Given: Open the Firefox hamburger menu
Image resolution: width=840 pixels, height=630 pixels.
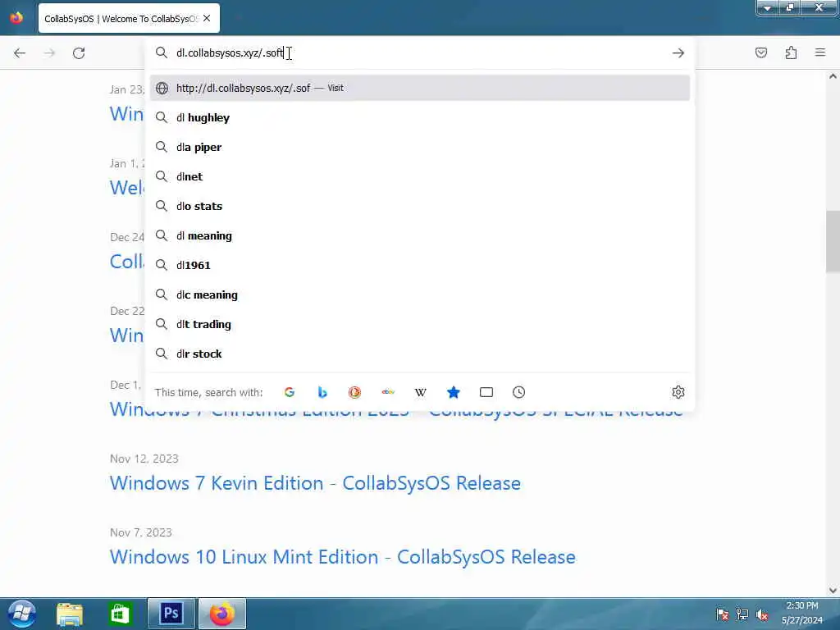Looking at the screenshot, I should pos(820,52).
